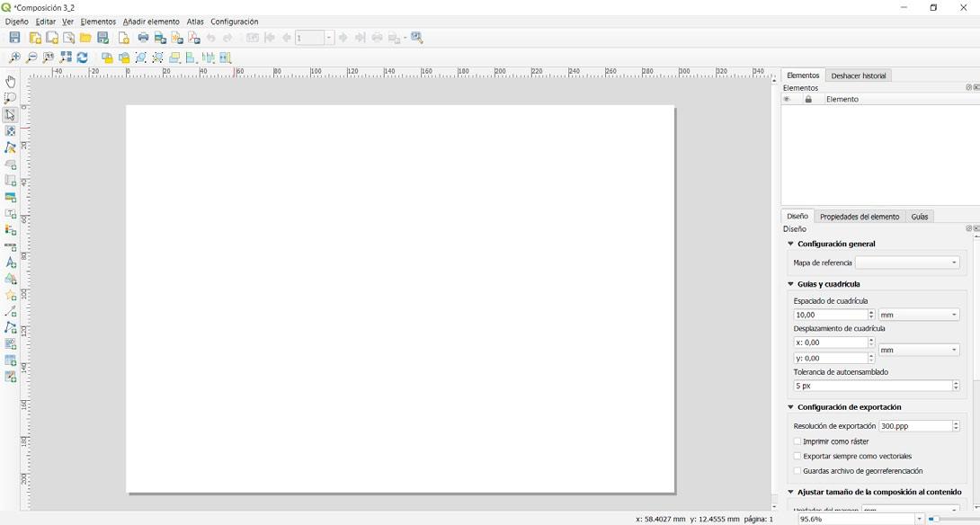Collapse the Configuración general section
The width and height of the screenshot is (980, 525).
[x=790, y=244]
